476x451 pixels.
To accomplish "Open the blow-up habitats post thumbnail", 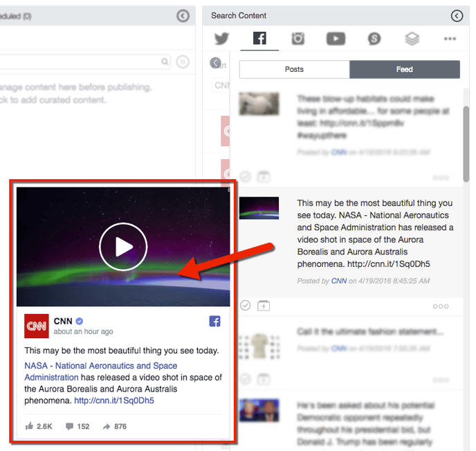I will (x=259, y=104).
